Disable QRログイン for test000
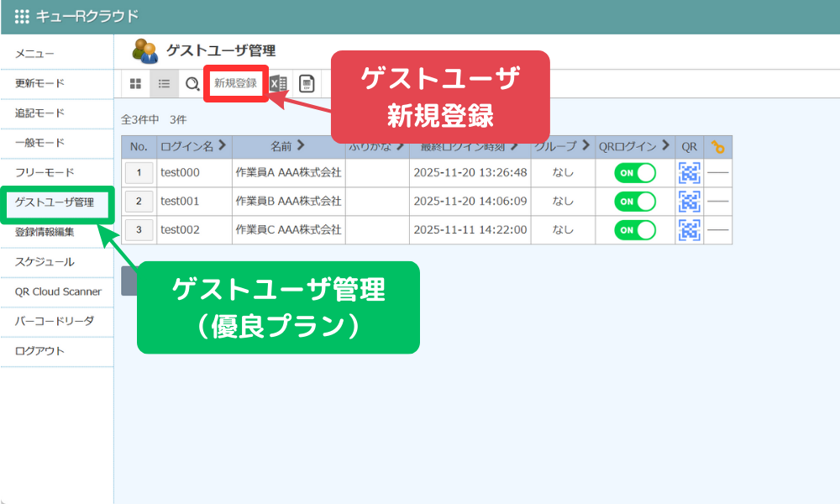 tap(634, 173)
